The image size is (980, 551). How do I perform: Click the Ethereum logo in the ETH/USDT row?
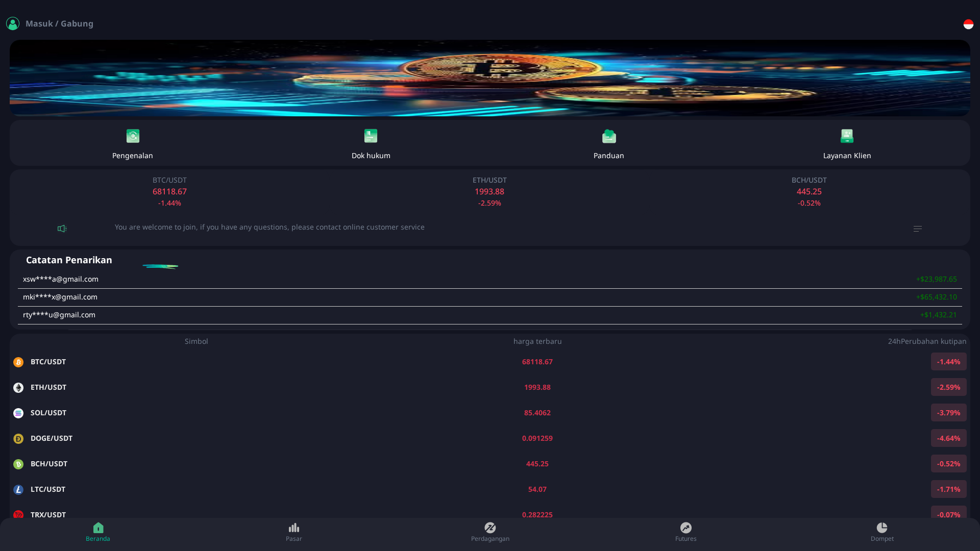tap(18, 387)
